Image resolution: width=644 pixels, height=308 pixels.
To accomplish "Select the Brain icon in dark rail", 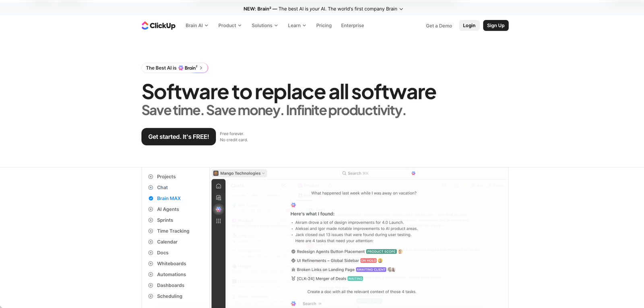I will 219,209.
